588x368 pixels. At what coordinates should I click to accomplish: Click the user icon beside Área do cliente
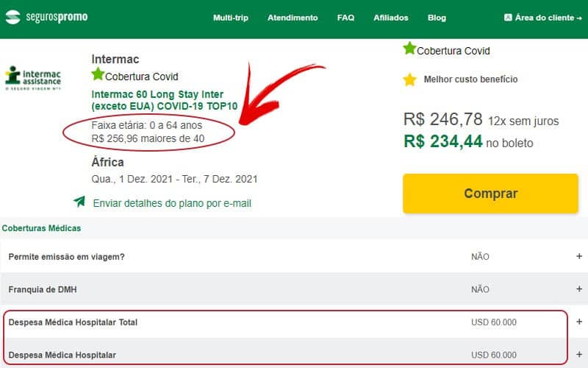coord(508,17)
